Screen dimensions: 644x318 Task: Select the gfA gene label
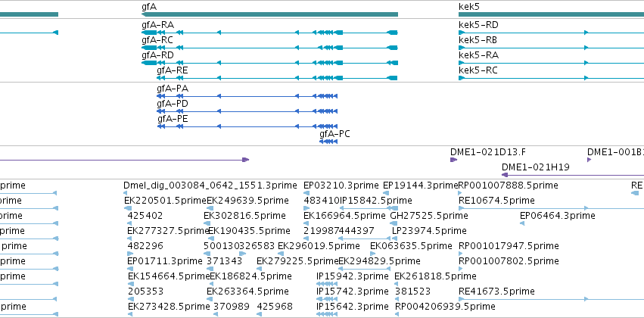pos(148,7)
